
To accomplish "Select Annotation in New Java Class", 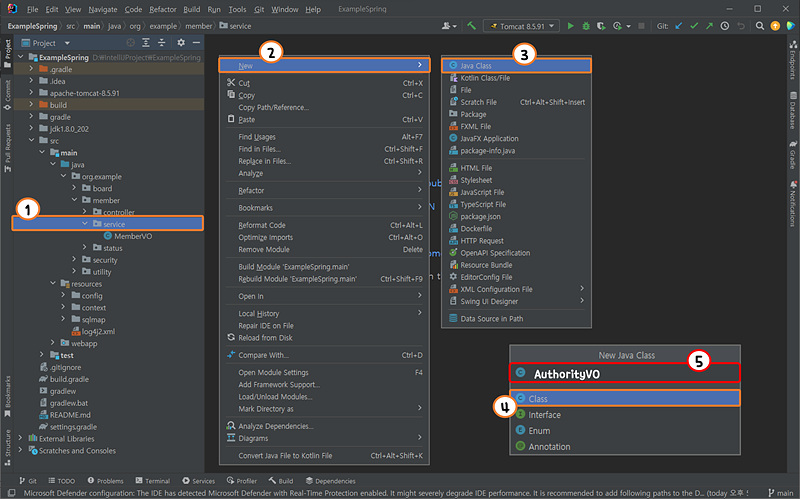I will pyautogui.click(x=625, y=446).
